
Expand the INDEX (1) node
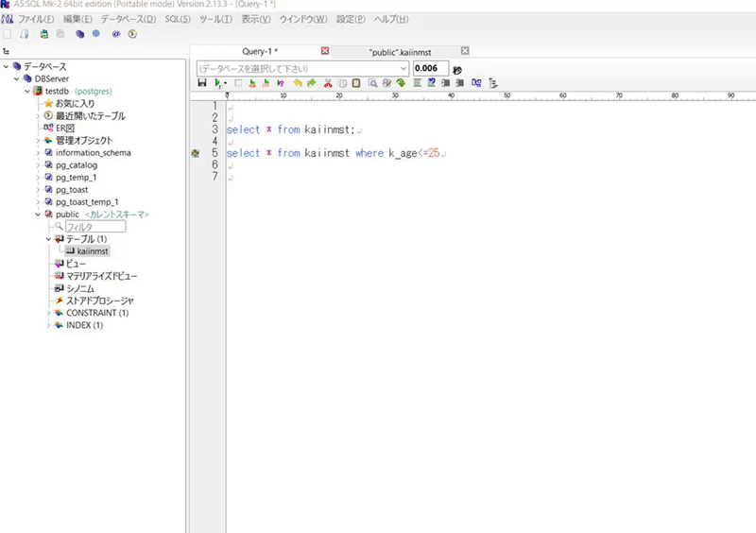[x=48, y=325]
